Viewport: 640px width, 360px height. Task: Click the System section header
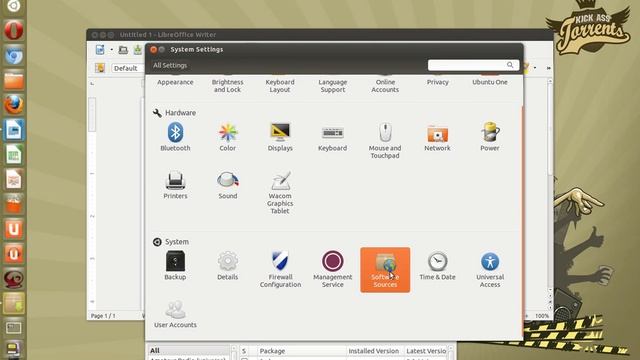(171, 242)
